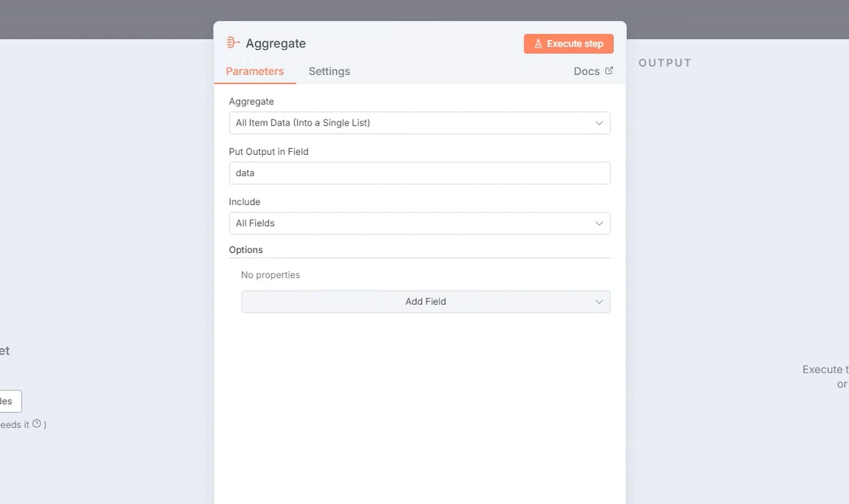Click the chevron icon on the Add Field control
The height and width of the screenshot is (504, 849).
(x=599, y=302)
